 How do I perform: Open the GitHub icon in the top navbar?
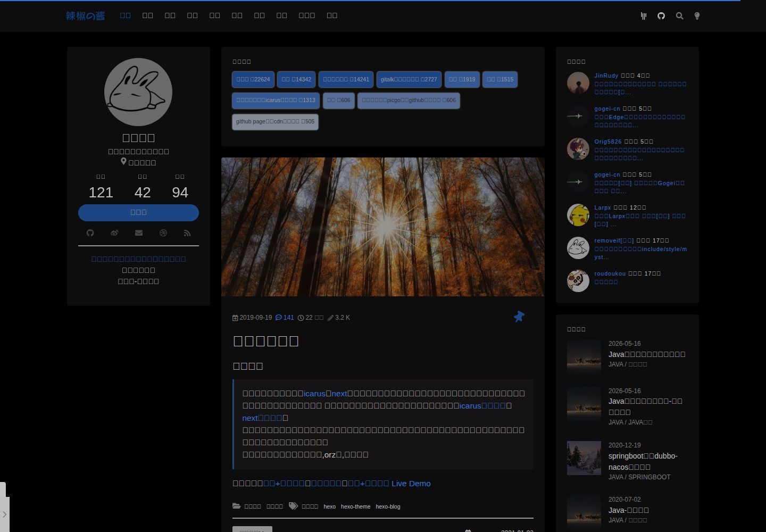[661, 16]
